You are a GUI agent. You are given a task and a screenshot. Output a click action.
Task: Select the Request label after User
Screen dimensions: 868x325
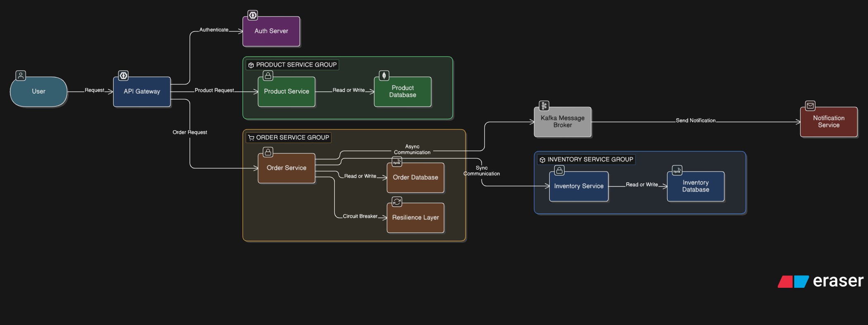94,90
